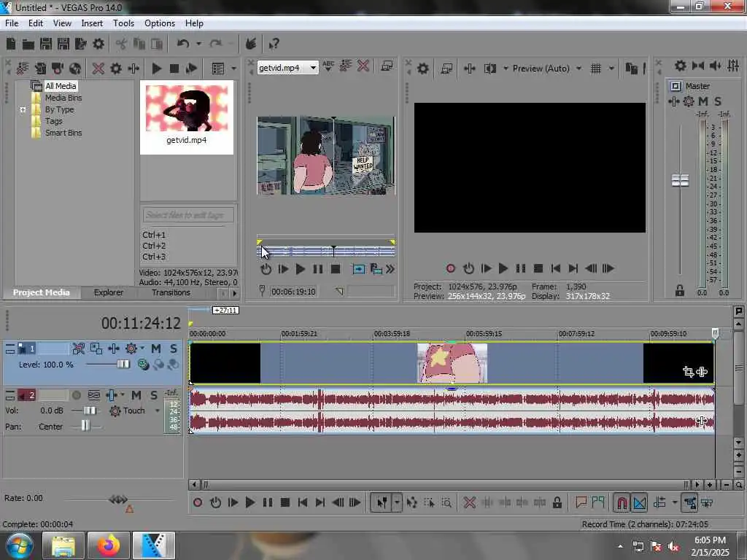The image size is (747, 560).
Task: Toggle Master bus Mute M button
Action: pyautogui.click(x=703, y=101)
